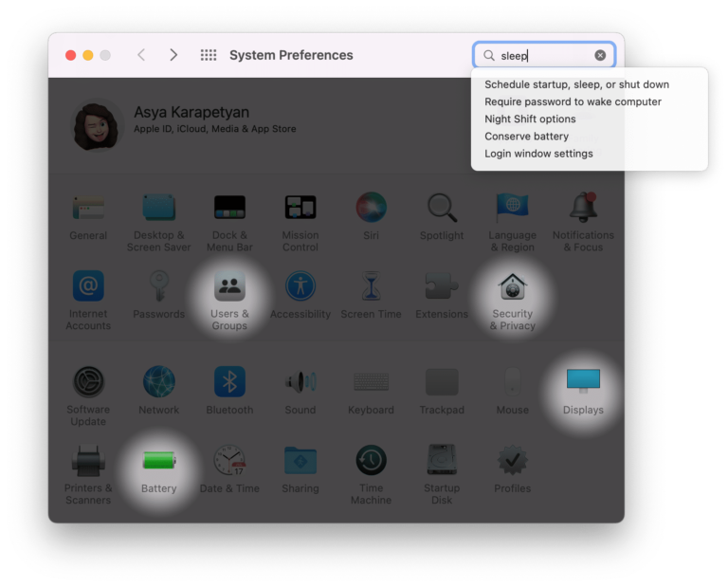The image size is (728, 587).
Task: Open Mission Control preferences
Action: 300,208
